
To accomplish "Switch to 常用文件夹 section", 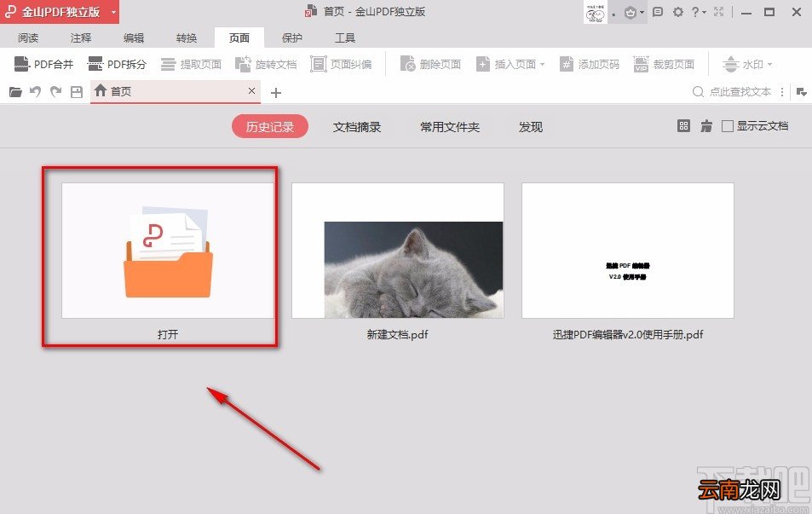I will tap(450, 127).
